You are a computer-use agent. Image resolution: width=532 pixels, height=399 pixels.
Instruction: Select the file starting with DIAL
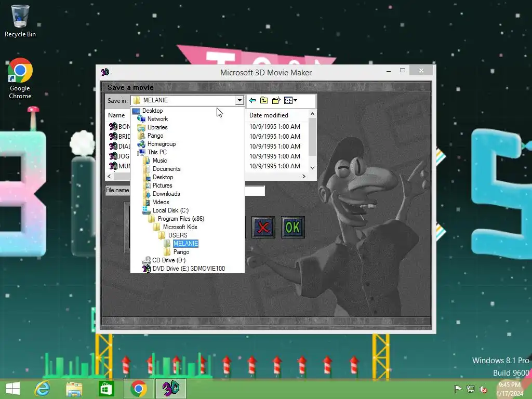point(120,146)
